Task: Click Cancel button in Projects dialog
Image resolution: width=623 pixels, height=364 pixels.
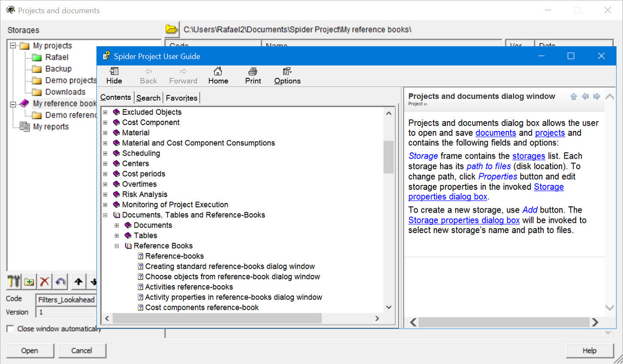Action: point(82,350)
